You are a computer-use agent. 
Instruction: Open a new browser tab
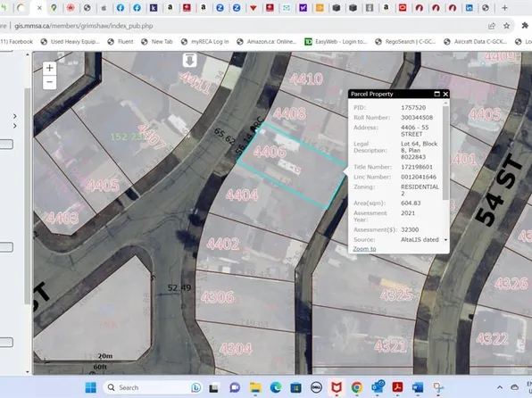point(504,8)
